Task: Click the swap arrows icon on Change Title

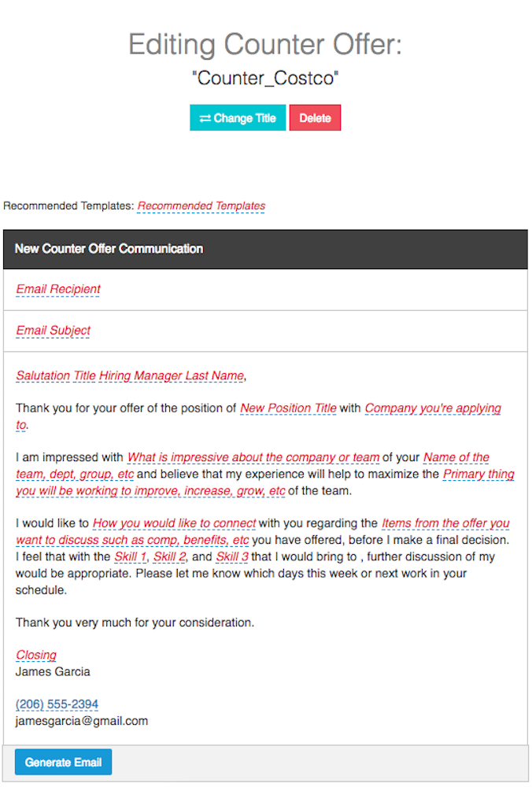Action: pyautogui.click(x=205, y=119)
